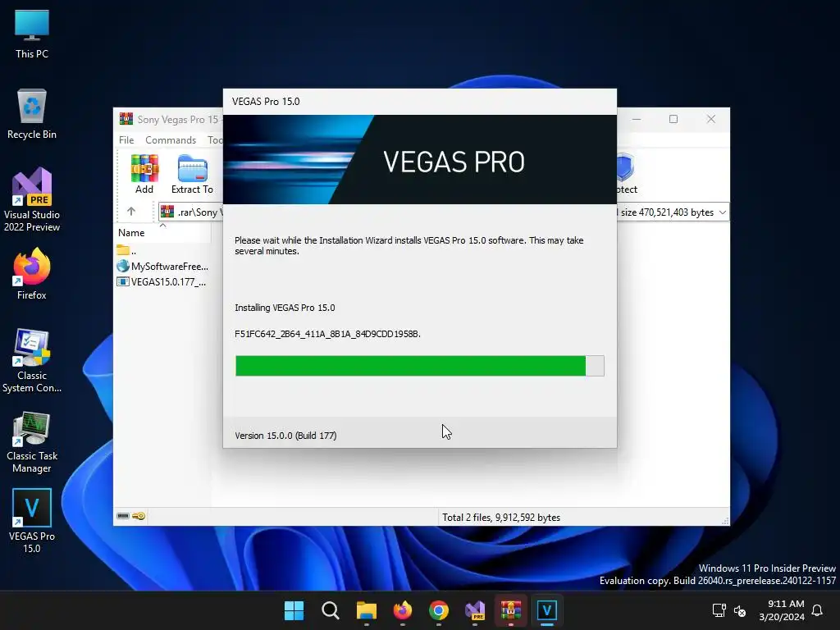Open the Windows Start menu
The height and width of the screenshot is (630, 840).
tap(294, 610)
